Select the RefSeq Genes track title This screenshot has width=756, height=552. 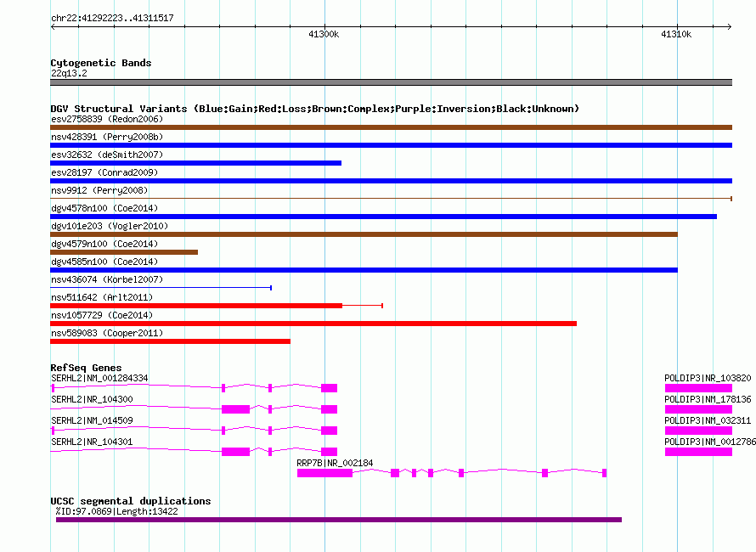[x=86, y=368]
